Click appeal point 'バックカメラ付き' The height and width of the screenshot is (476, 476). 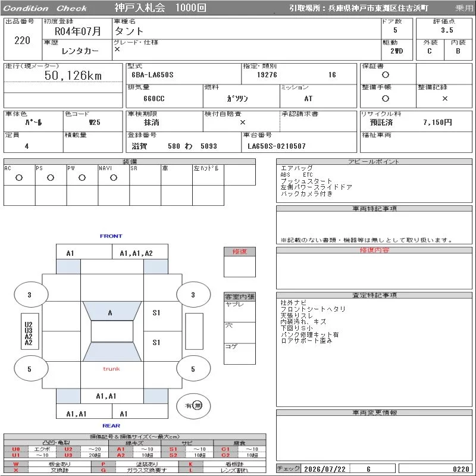click(306, 194)
